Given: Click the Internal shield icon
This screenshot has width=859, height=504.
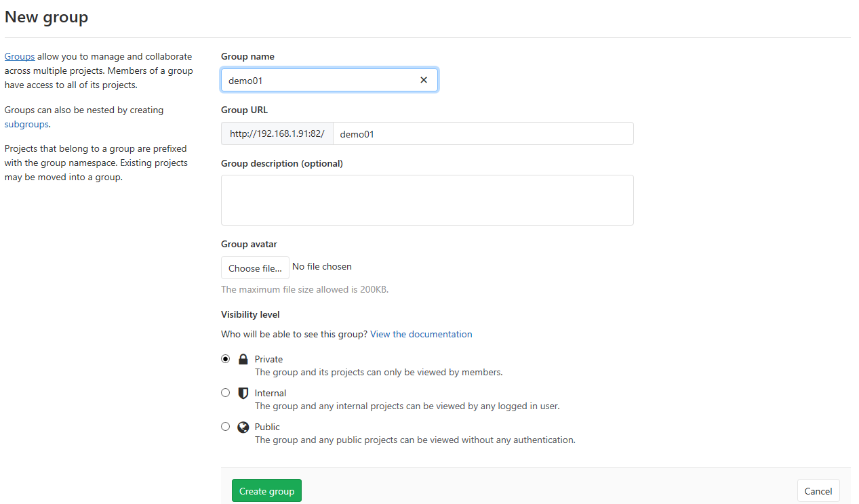Looking at the screenshot, I should coord(243,393).
